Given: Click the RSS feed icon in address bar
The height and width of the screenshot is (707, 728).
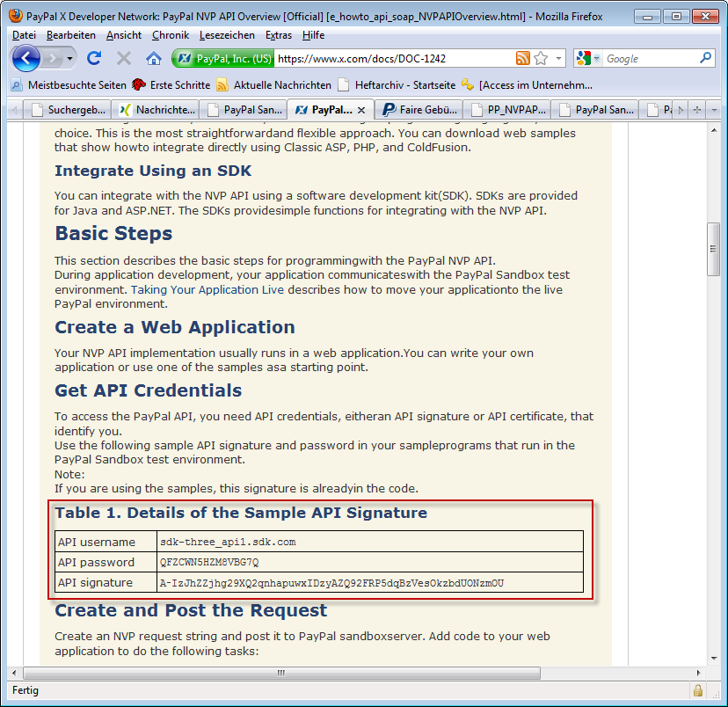Looking at the screenshot, I should point(523,58).
